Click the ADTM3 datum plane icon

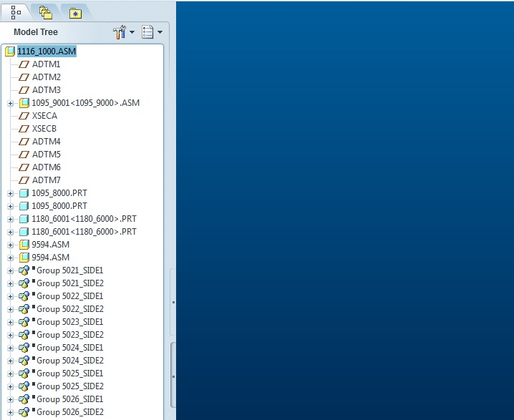click(24, 90)
